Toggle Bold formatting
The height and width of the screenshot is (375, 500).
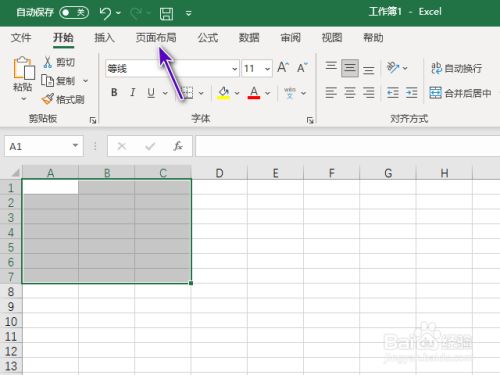click(x=114, y=92)
